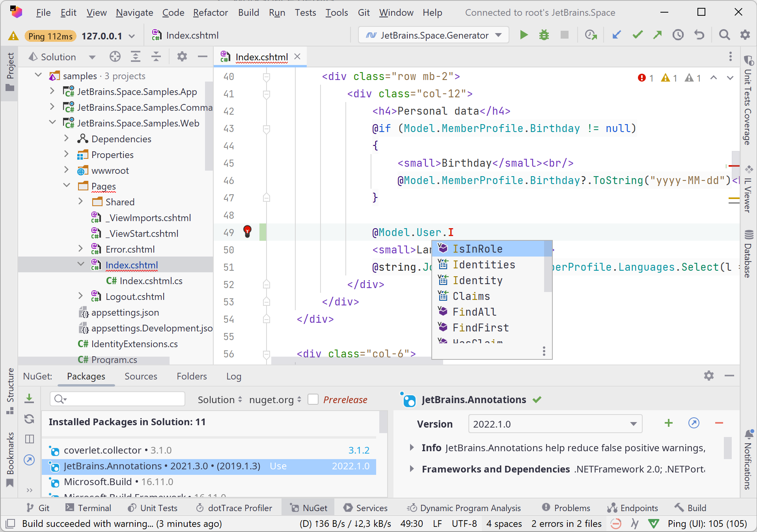Switch to NuGet Folders tab
Image resolution: width=757 pixels, height=532 pixels.
coord(192,376)
